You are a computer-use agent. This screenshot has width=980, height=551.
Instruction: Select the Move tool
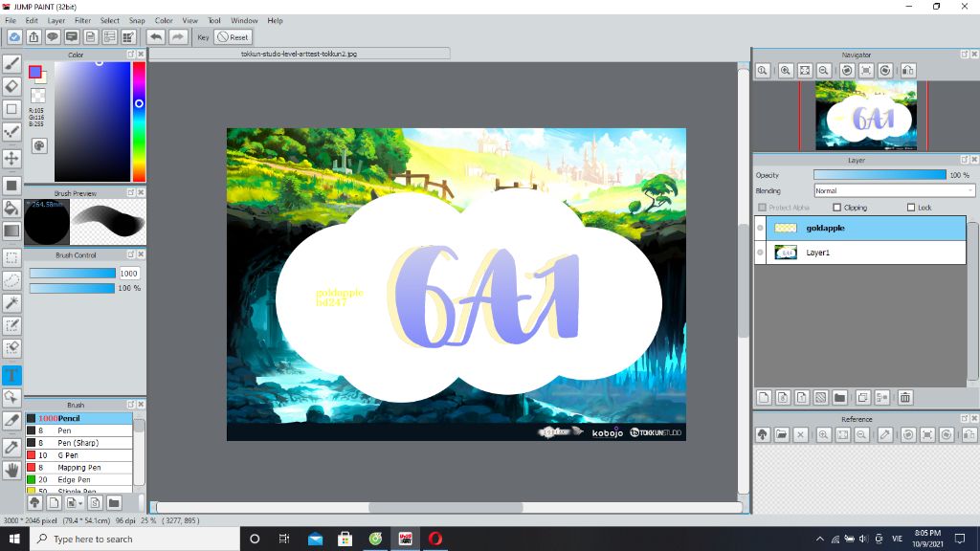(11, 158)
